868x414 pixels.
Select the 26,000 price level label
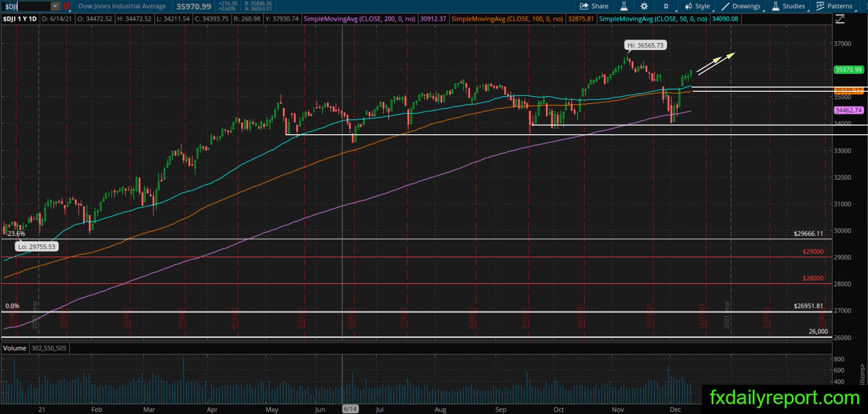[x=818, y=332]
